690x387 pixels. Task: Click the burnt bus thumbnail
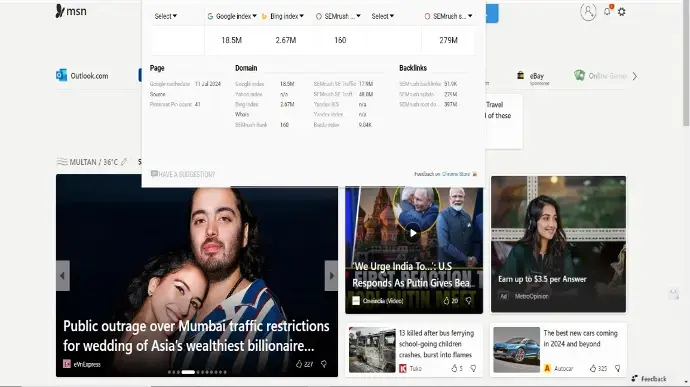click(x=372, y=350)
